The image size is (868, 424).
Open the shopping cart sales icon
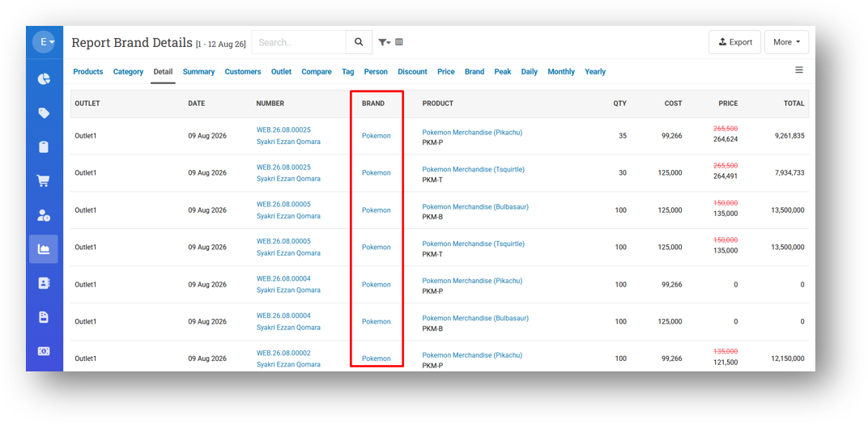point(44,181)
